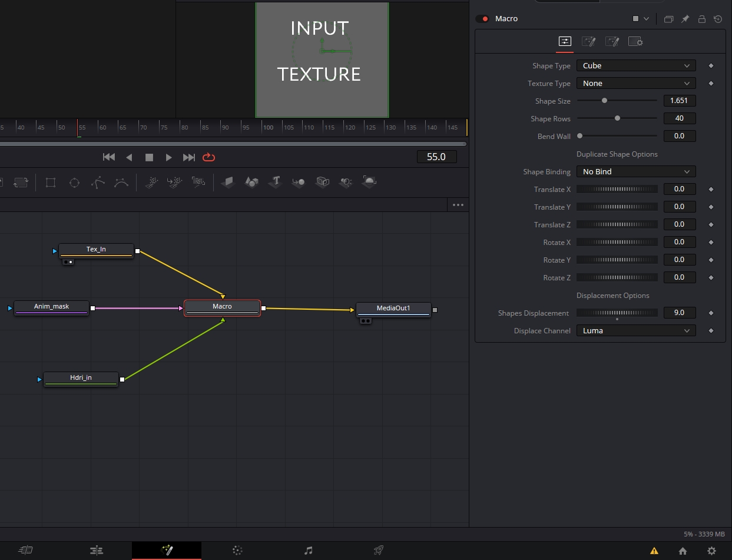
Task: Click the Shape Size value 1.651
Action: click(x=680, y=101)
